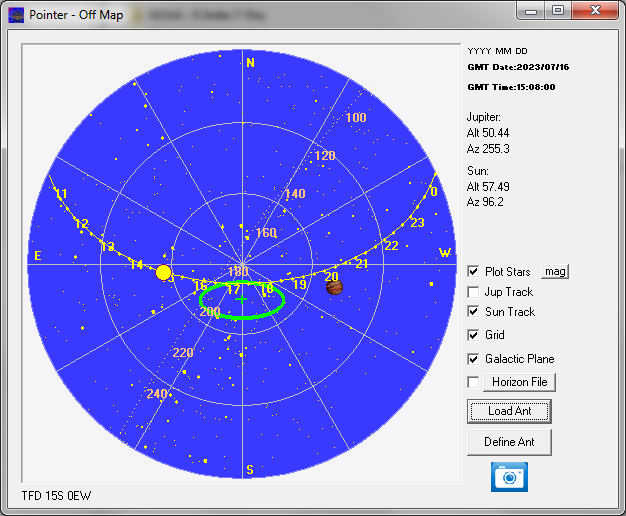The image size is (626, 516).
Task: Click the Load Ant button
Action: coord(509,411)
